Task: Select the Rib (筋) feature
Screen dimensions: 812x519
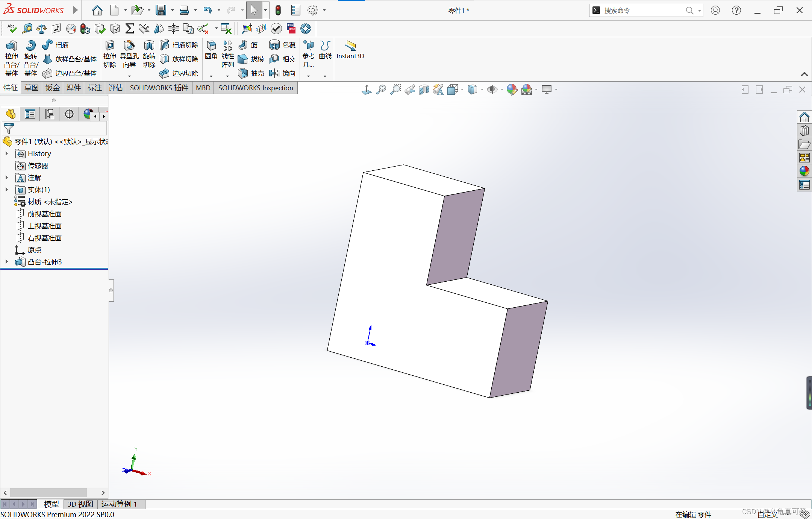Action: coord(248,45)
